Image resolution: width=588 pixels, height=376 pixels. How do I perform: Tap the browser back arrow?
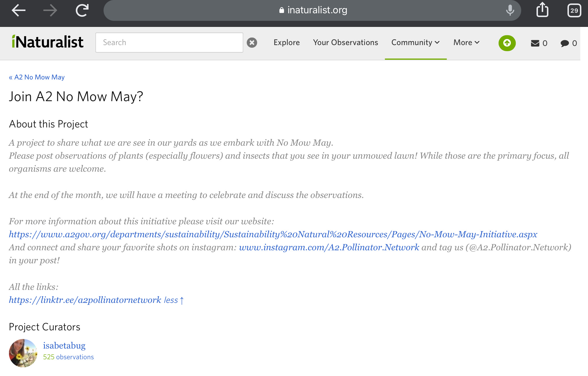(x=19, y=10)
